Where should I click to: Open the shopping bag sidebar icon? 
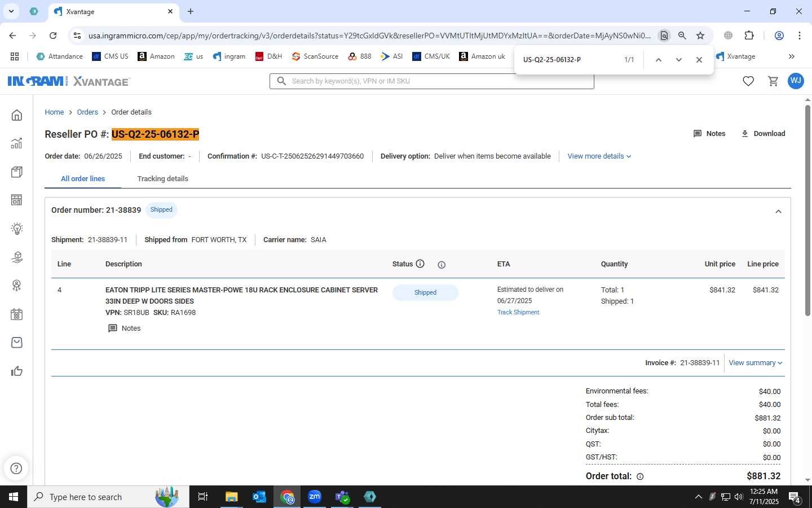(17, 343)
